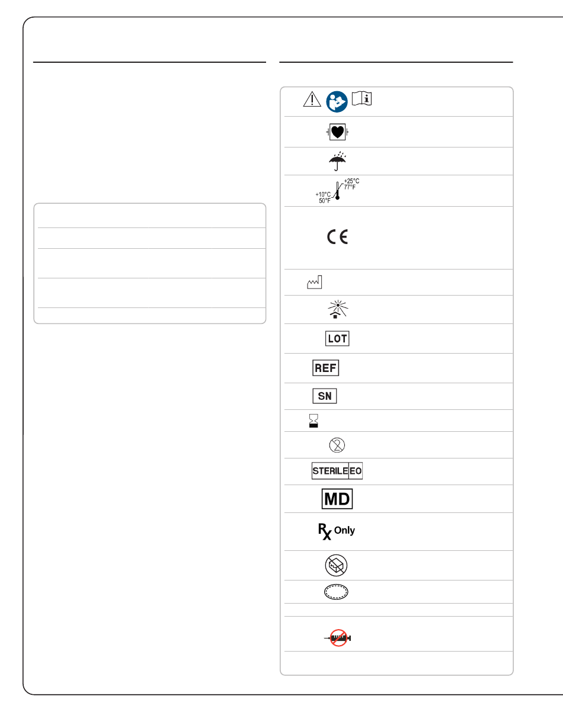Click the keep dry umbrella symbol
The image size is (563, 728).
tap(337, 161)
